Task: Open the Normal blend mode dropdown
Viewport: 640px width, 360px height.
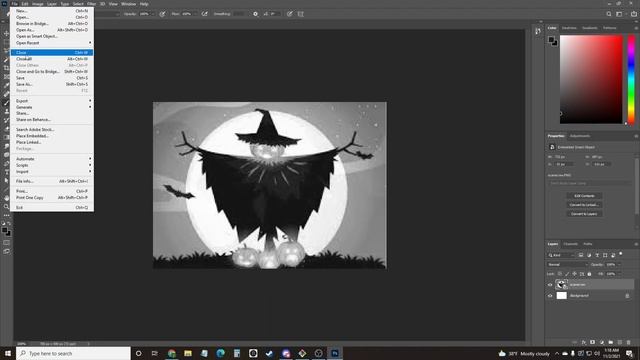Action: coord(568,264)
